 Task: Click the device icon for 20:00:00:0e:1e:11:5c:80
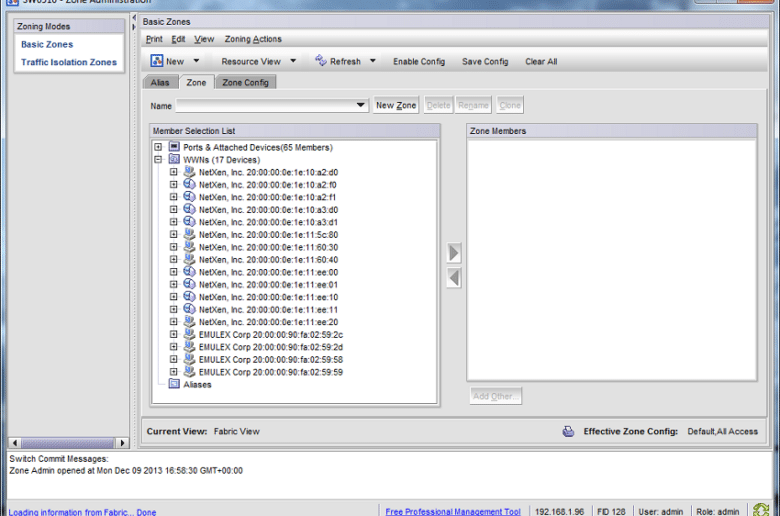tap(190, 234)
